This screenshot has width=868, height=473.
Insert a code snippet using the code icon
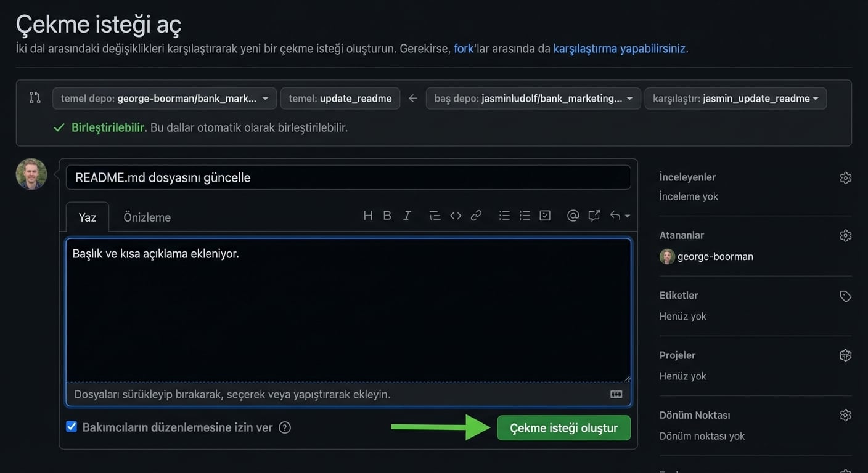coord(456,215)
